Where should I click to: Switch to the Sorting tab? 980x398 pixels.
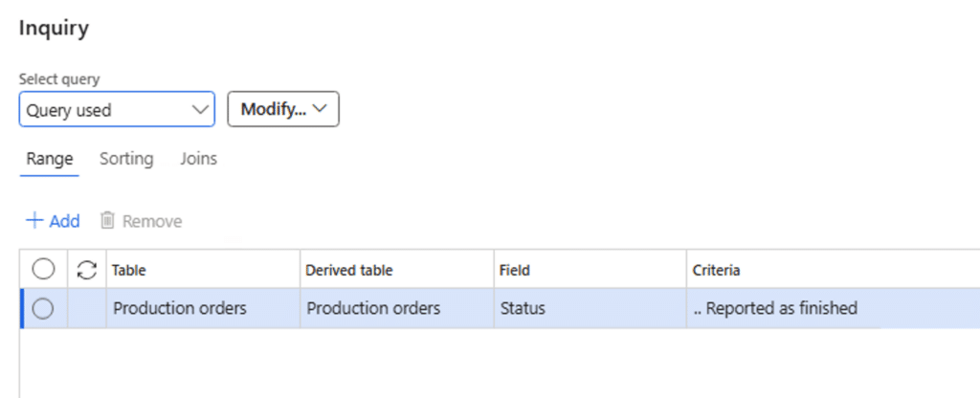coord(126,159)
